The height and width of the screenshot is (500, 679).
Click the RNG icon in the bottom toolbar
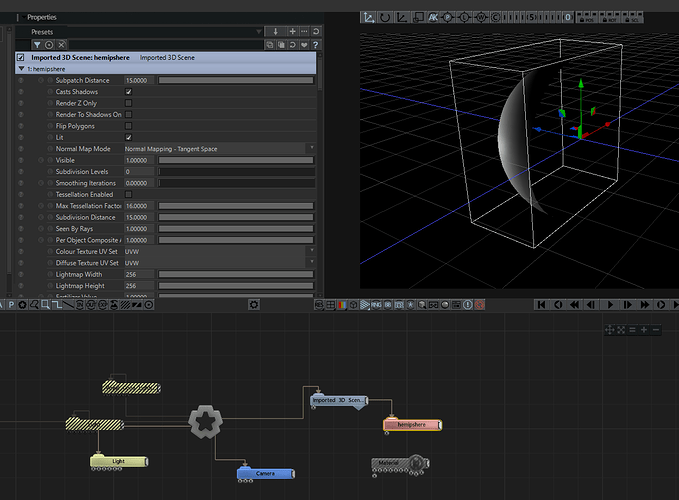376,305
